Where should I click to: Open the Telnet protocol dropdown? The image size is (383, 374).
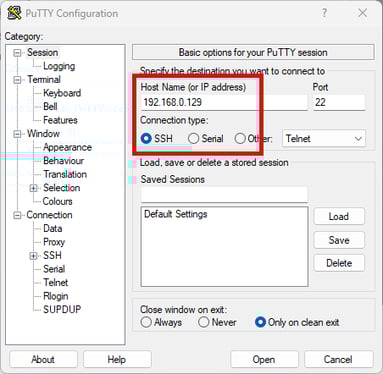324,138
